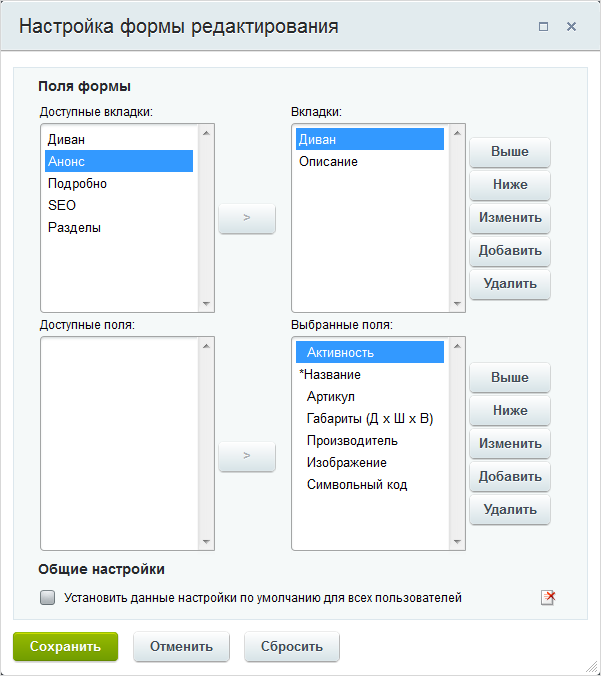Click the dialog resize grip corner
Viewport: 601px width, 676px height.
tap(593, 668)
